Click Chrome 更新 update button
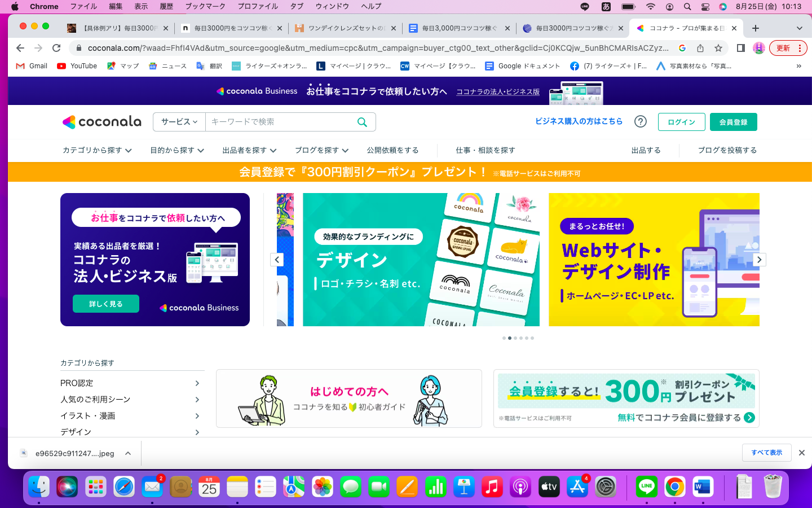The width and height of the screenshot is (812, 508). (x=788, y=48)
